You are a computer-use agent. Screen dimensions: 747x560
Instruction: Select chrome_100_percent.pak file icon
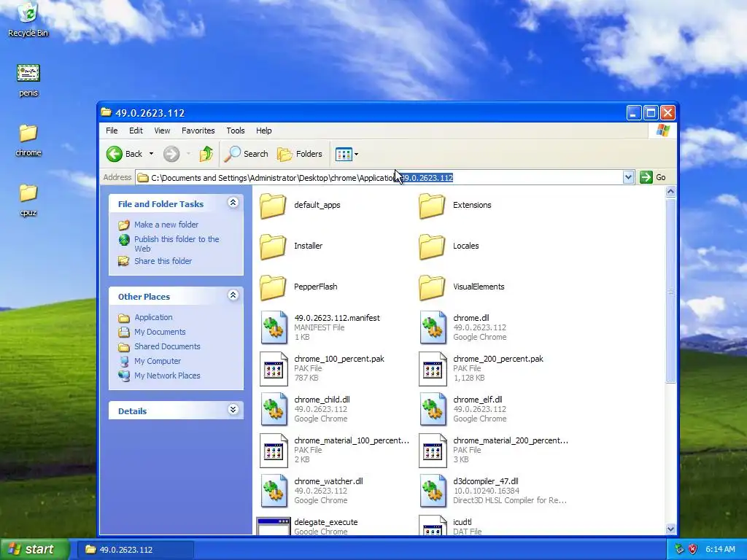[x=274, y=368]
